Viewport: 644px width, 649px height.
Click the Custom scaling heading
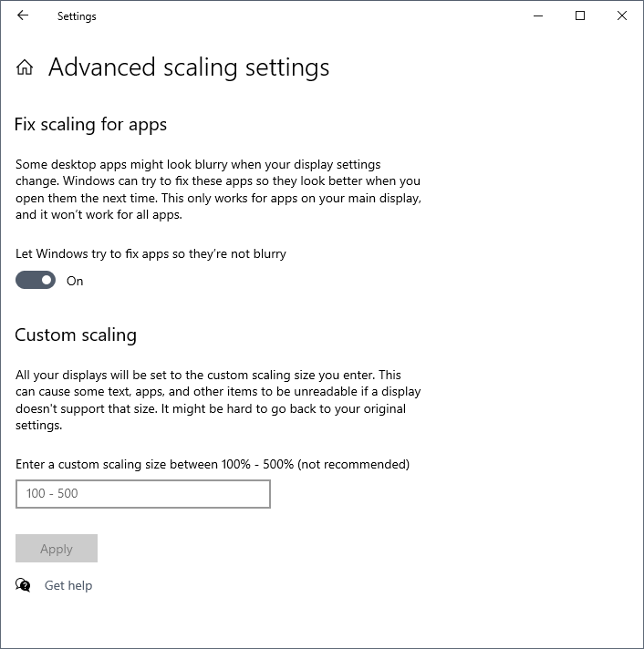click(76, 335)
